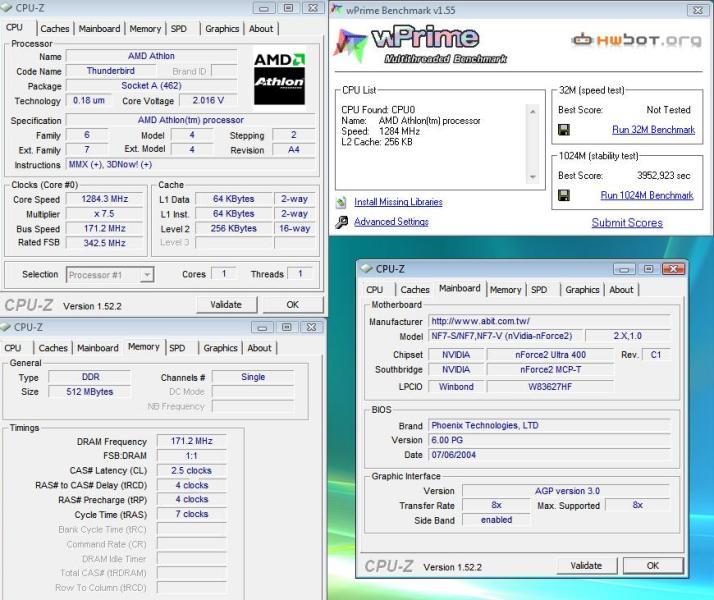714x600 pixels.
Task: Click the CPU List scrollbar up arrow
Action: pyautogui.click(x=532, y=111)
